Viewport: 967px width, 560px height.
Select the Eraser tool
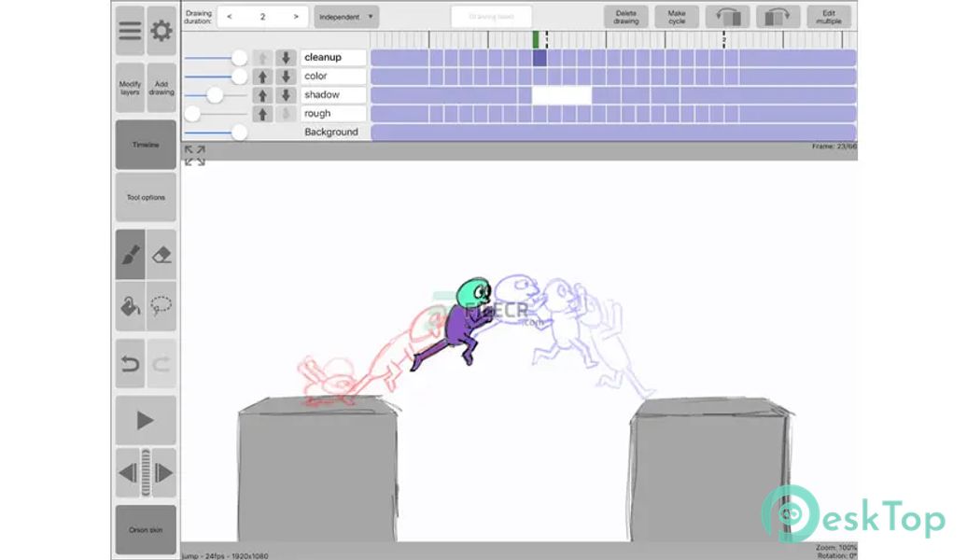tap(161, 255)
